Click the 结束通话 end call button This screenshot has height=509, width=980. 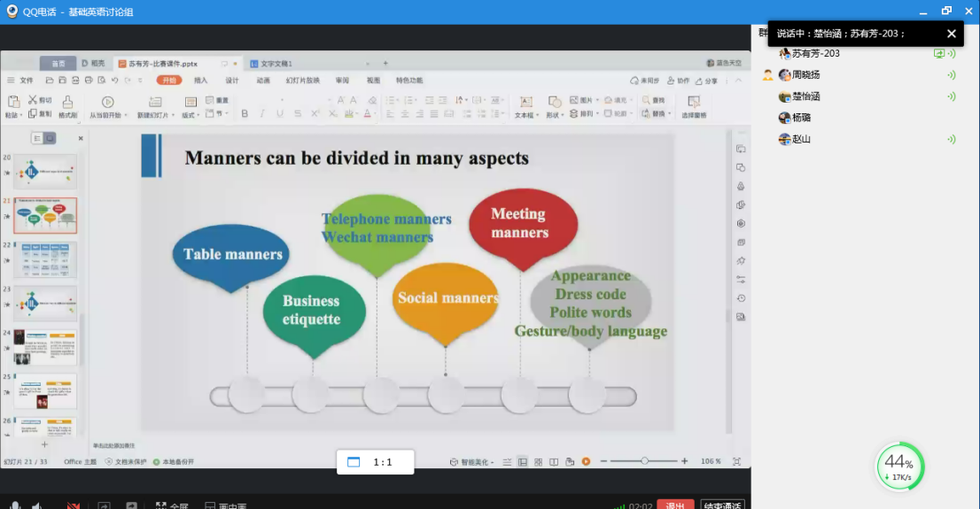tap(722, 505)
